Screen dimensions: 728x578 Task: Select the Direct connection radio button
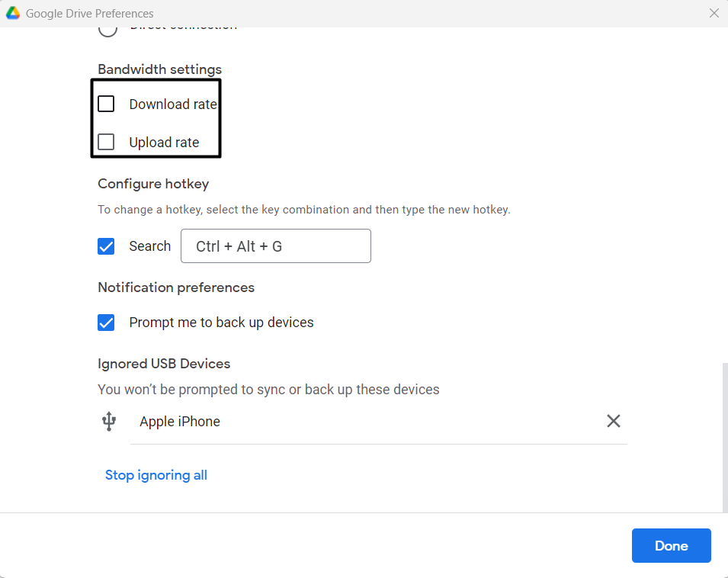(x=108, y=30)
